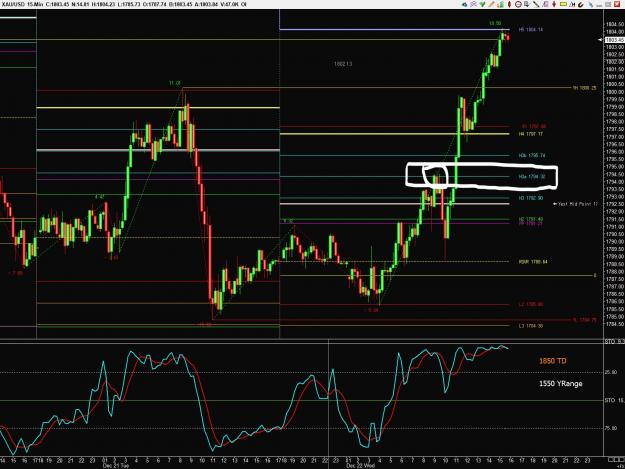Screen dimensions: 625x469
Task: Click the Dec 22 Wed date label
Action: click(x=360, y=465)
